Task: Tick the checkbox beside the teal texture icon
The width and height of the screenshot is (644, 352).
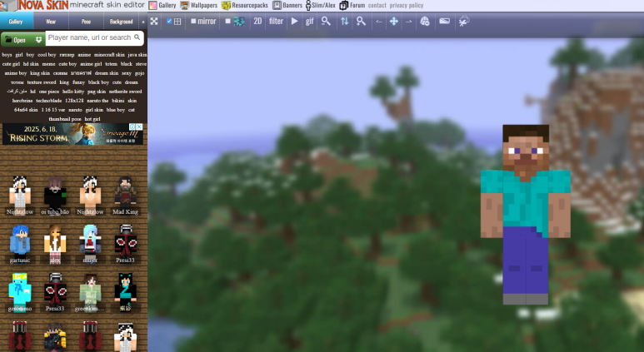Action: click(x=228, y=22)
